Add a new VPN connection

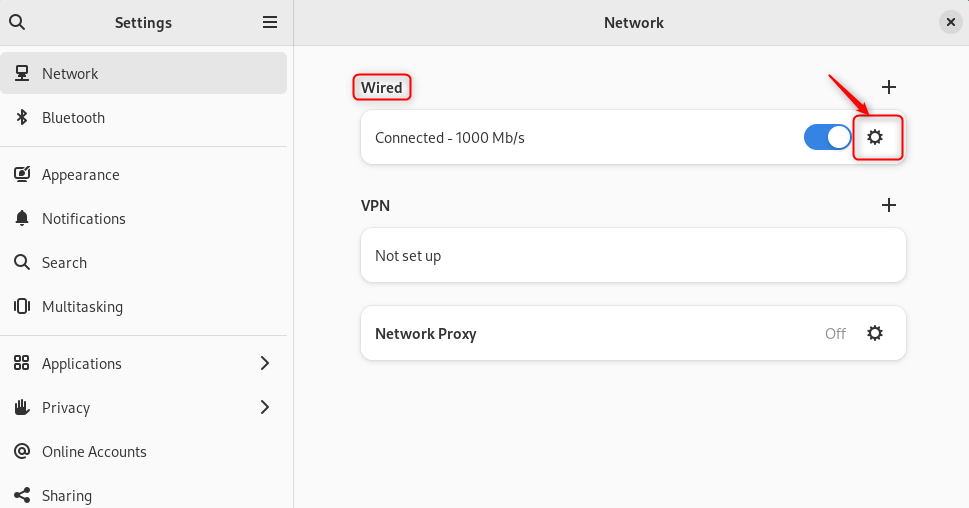(889, 205)
